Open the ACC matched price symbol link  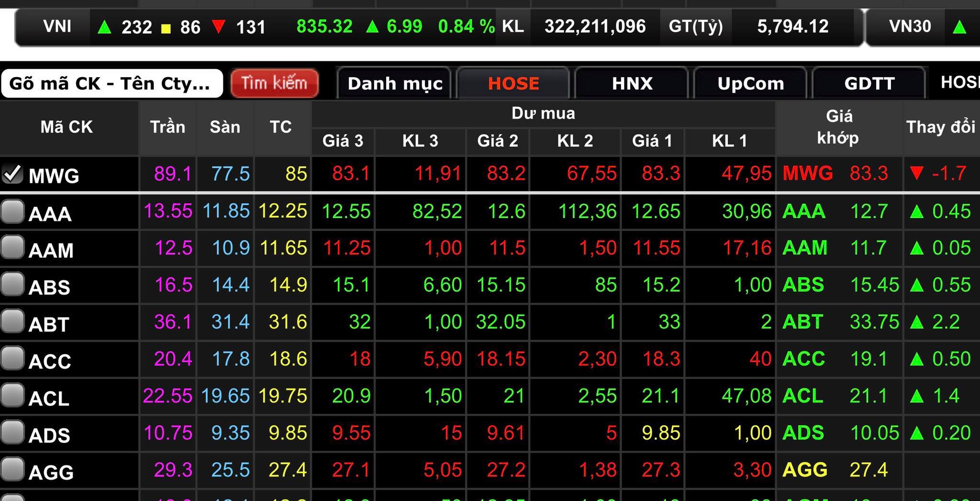coord(804,359)
